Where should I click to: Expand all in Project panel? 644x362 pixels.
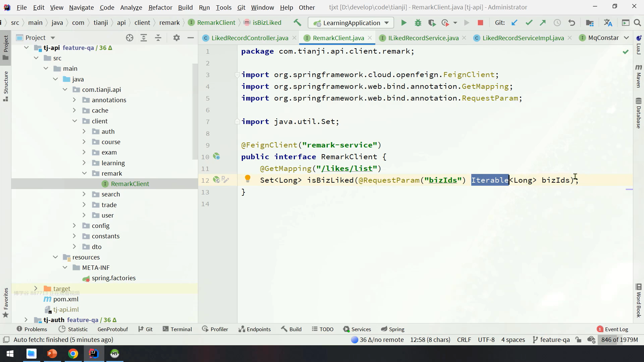pyautogui.click(x=144, y=38)
